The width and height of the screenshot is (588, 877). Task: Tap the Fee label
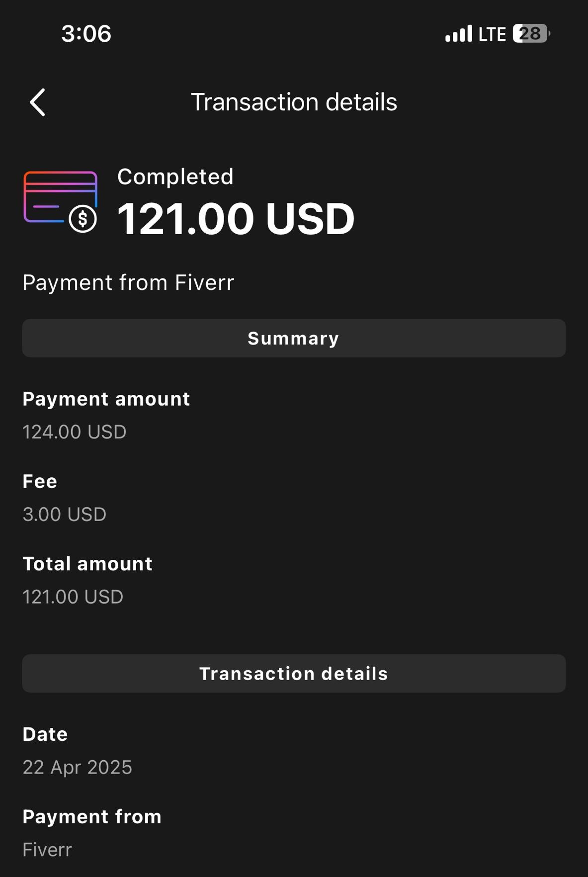[x=40, y=481]
